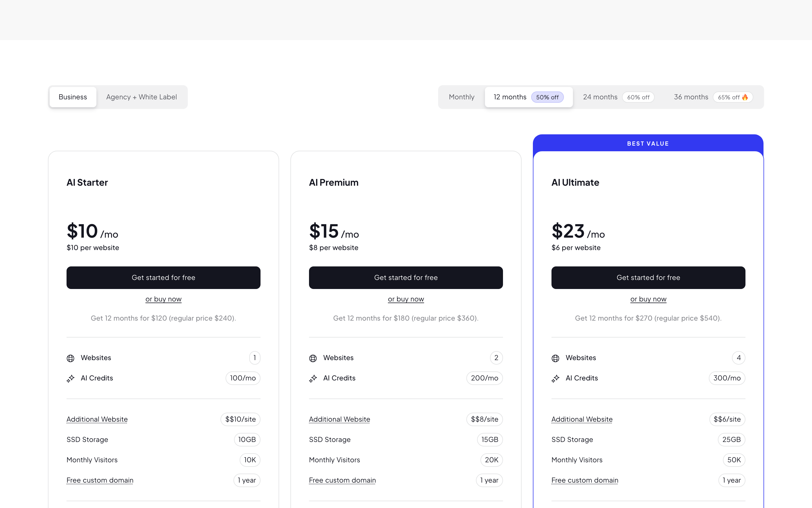Image resolution: width=812 pixels, height=508 pixels.
Task: Click the globe icon in AI Starter Websites row
Action: tap(70, 358)
